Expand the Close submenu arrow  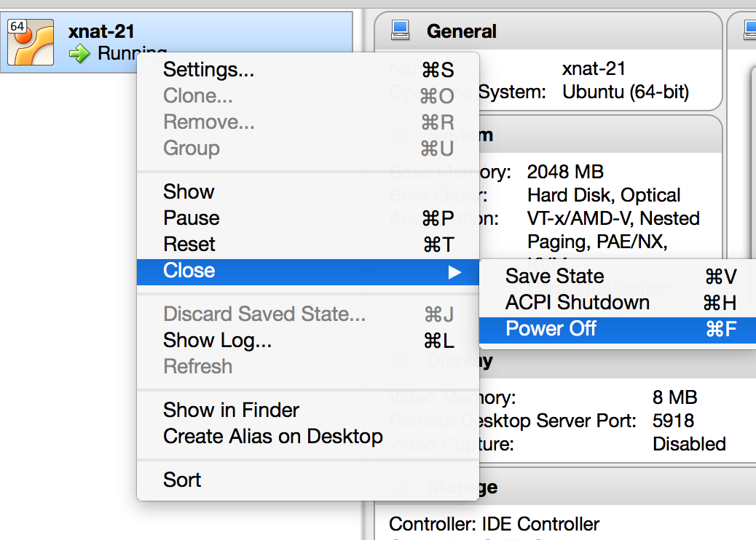(x=455, y=271)
